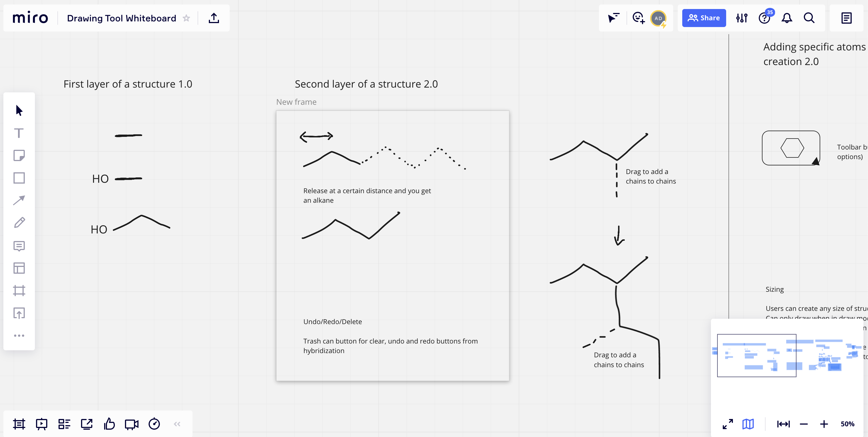This screenshot has height=437, width=868.
Task: Select the Frame tool in sidebar
Action: click(19, 291)
